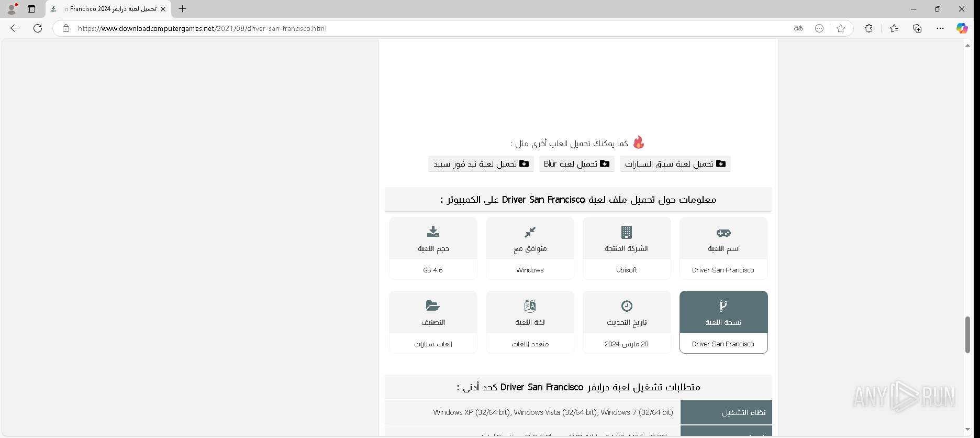Open تحميل لعبة نيد فور سبيد button

tap(481, 164)
